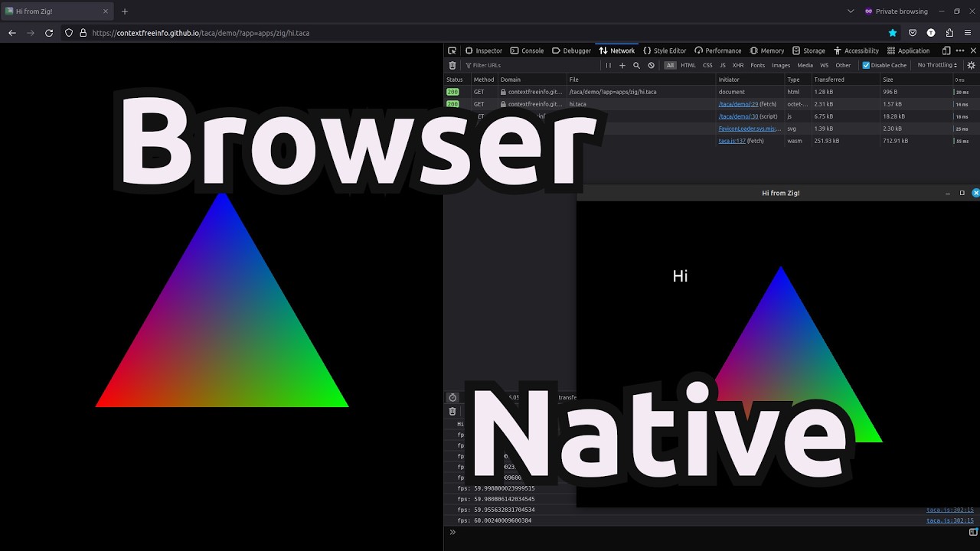This screenshot has width=980, height=551.
Task: Filter requests by CSS
Action: [707, 65]
